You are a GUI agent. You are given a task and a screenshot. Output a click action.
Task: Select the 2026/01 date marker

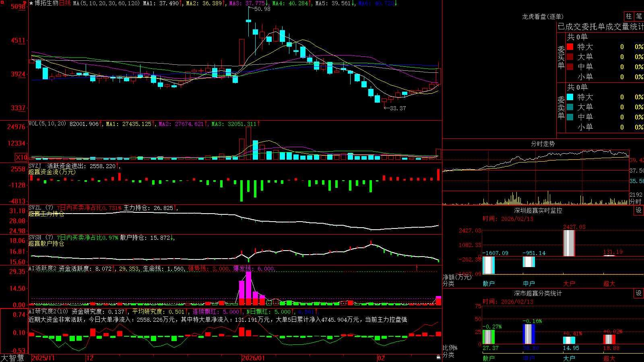[253, 358]
